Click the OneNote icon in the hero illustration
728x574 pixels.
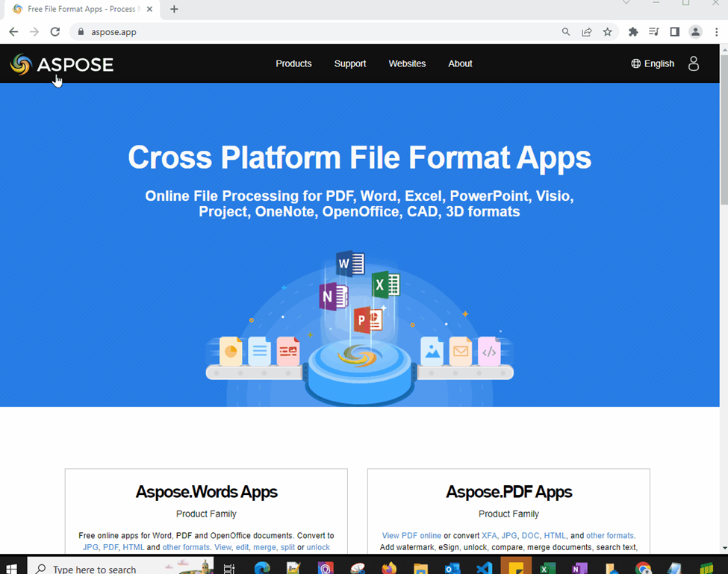tap(334, 296)
